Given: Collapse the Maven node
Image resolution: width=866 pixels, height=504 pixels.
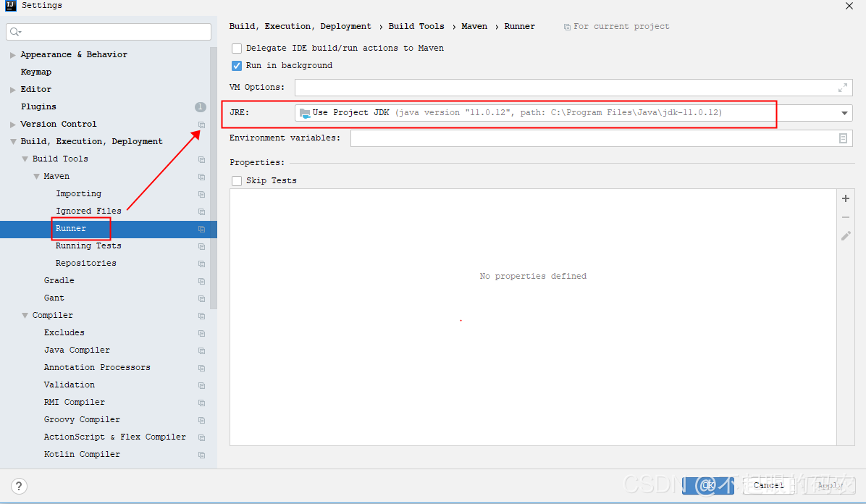Looking at the screenshot, I should [x=36, y=176].
